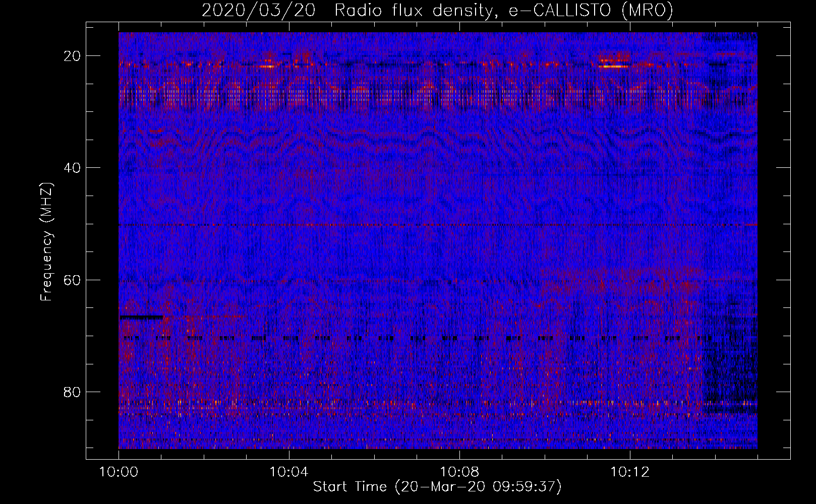This screenshot has width=816, height=504.
Task: Click the 60 MHz frequency tick label
Action: tap(73, 280)
